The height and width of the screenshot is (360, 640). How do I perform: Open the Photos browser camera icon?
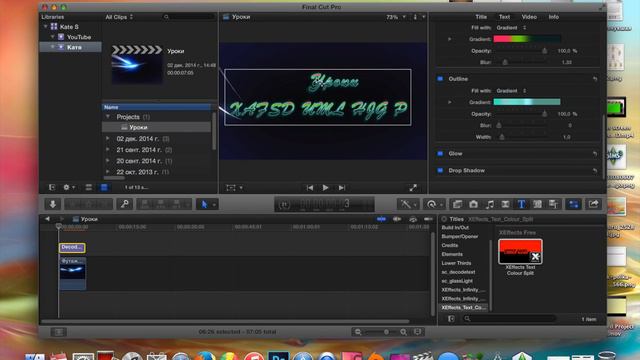coord(473,204)
